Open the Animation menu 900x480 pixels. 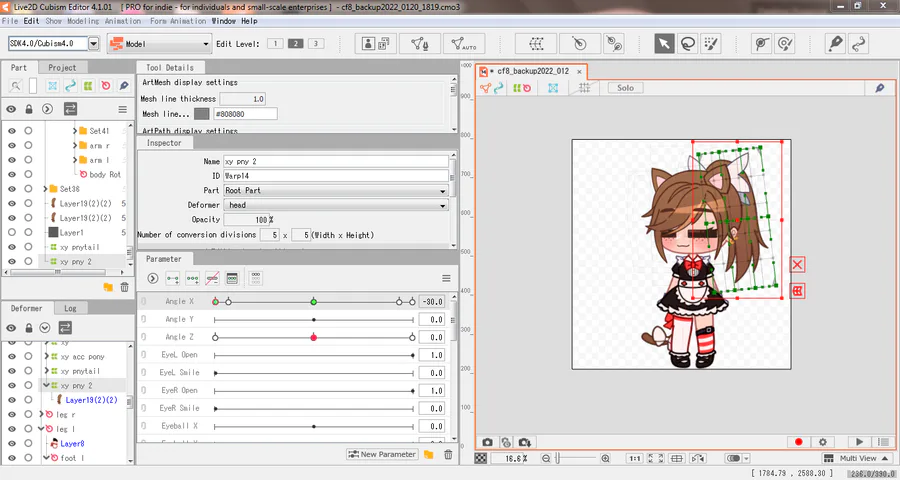coord(123,21)
